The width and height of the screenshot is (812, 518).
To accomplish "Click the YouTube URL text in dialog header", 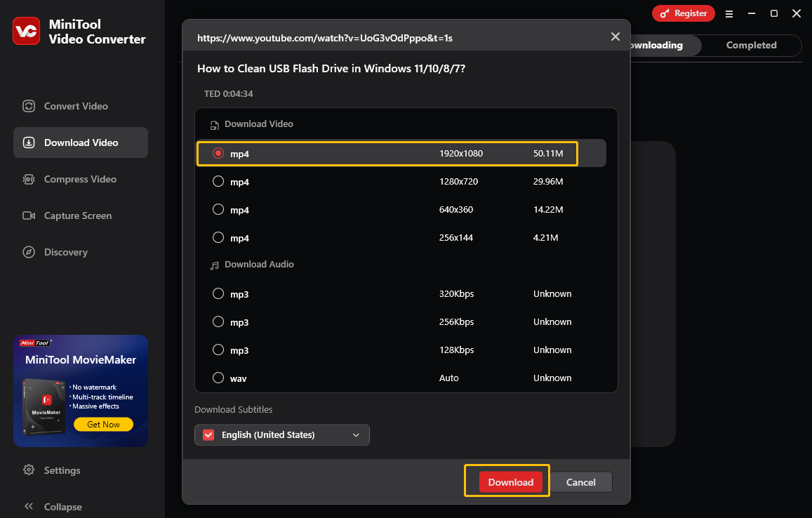I will point(325,38).
